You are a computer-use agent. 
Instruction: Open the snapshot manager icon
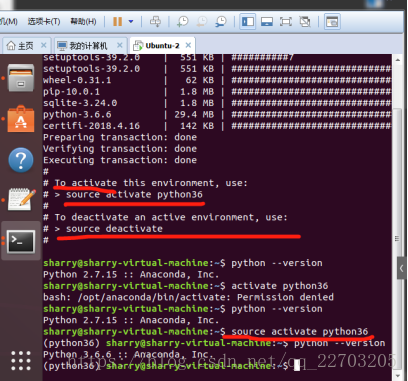[x=221, y=22]
